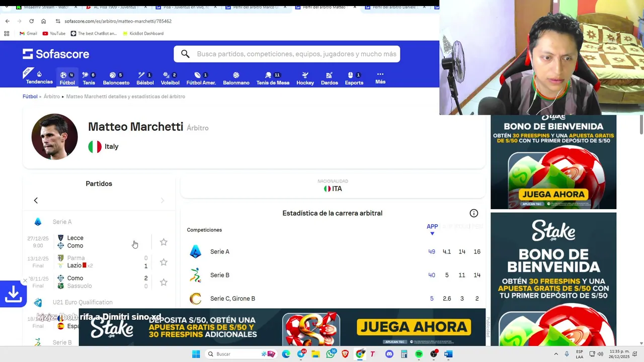Click JUEGA AHORA on top right Stake ad
Screen dimensions: 644x362
(553, 194)
